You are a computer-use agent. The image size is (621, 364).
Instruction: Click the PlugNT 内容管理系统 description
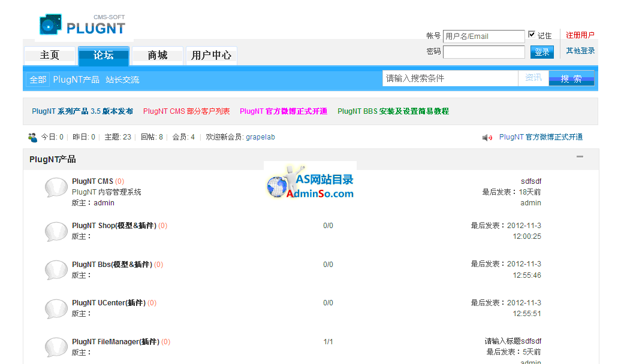pos(107,192)
